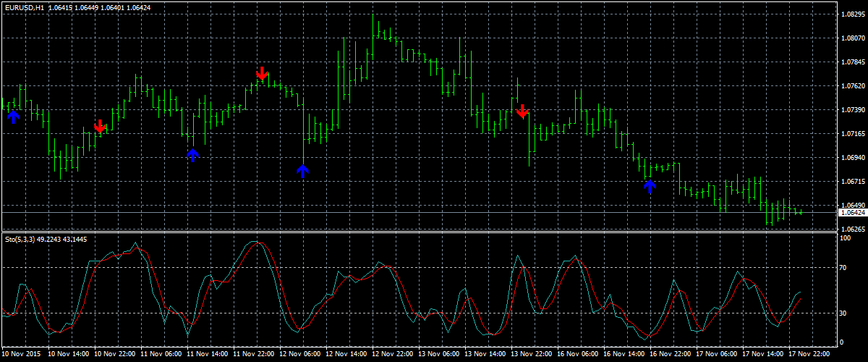
Task: Click the 11 Nov 14:00 time label
Action: (x=208, y=354)
